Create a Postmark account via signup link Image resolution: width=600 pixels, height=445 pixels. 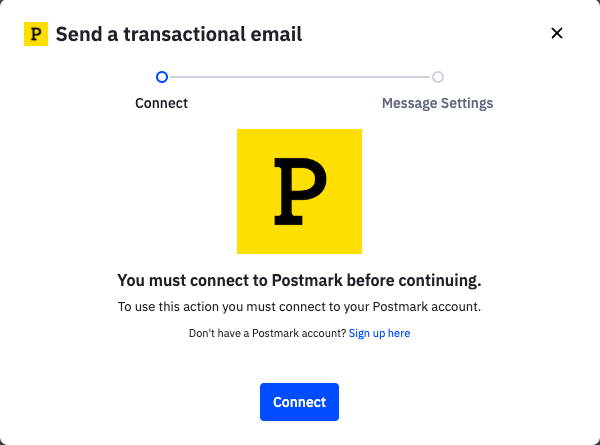pyautogui.click(x=379, y=333)
